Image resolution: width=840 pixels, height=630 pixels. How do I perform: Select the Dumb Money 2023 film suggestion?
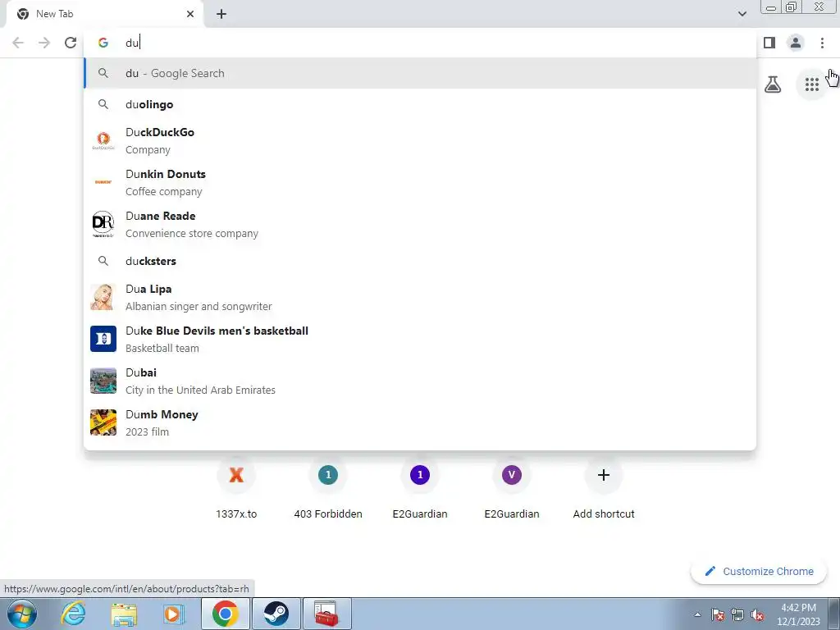[420, 422]
